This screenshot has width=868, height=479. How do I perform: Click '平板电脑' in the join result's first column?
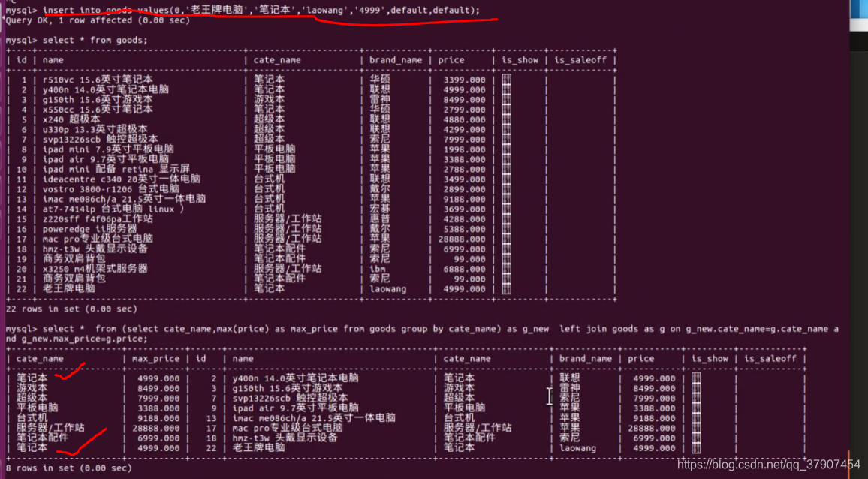tap(37, 408)
